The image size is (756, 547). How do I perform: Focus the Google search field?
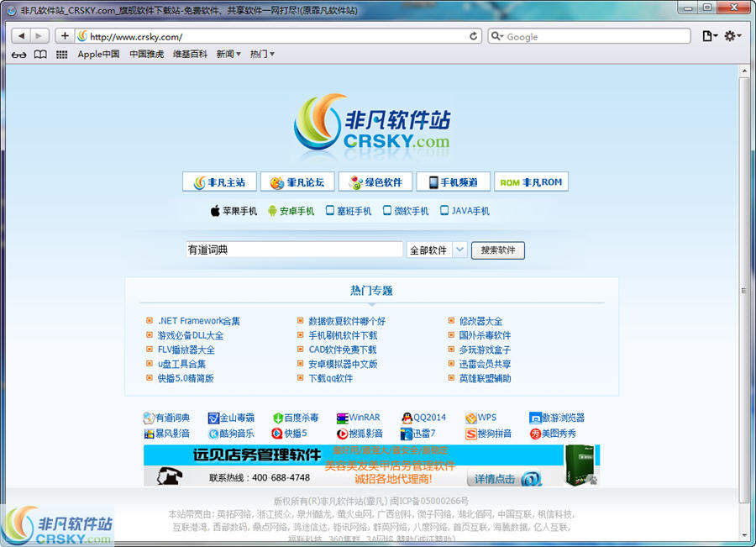[x=589, y=36]
